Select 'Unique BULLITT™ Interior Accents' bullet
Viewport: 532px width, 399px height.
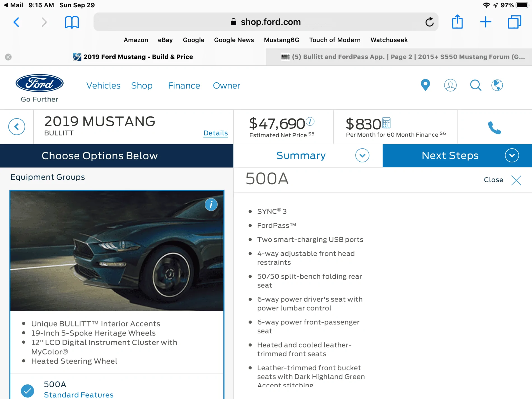point(96,324)
